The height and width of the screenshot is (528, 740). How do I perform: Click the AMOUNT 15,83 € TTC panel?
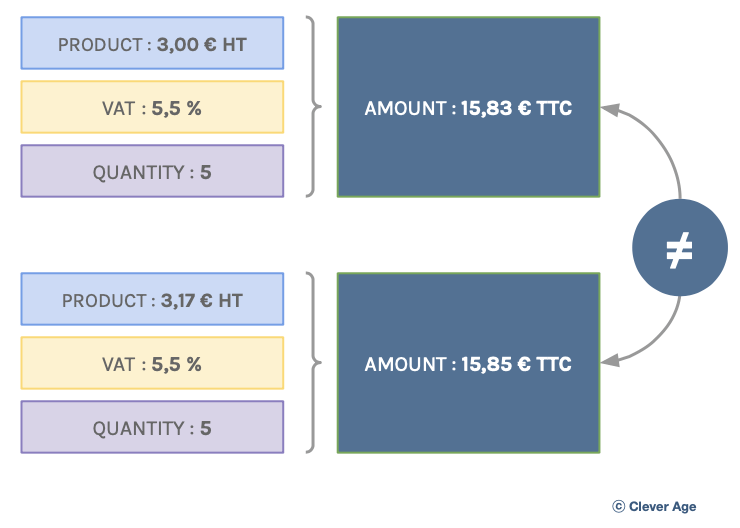[x=468, y=107]
